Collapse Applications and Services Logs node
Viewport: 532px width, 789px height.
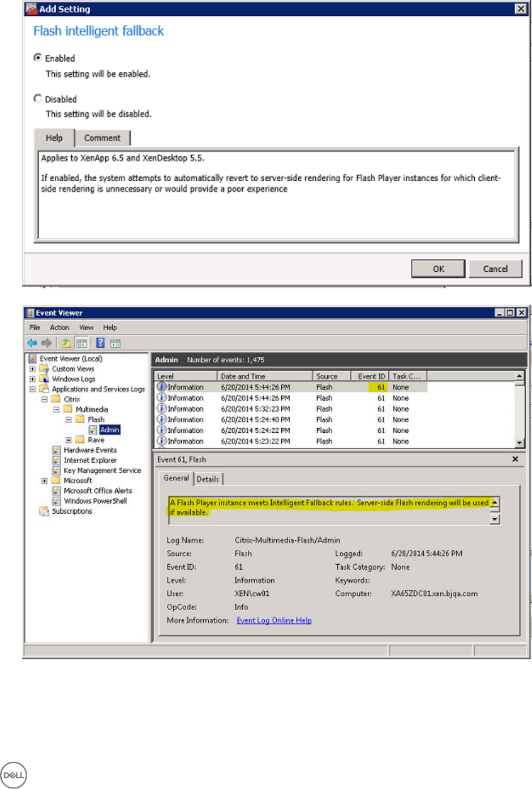[32, 389]
